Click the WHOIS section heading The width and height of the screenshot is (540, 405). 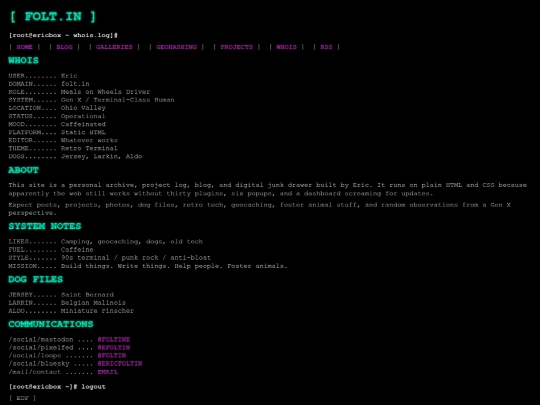pyautogui.click(x=23, y=61)
